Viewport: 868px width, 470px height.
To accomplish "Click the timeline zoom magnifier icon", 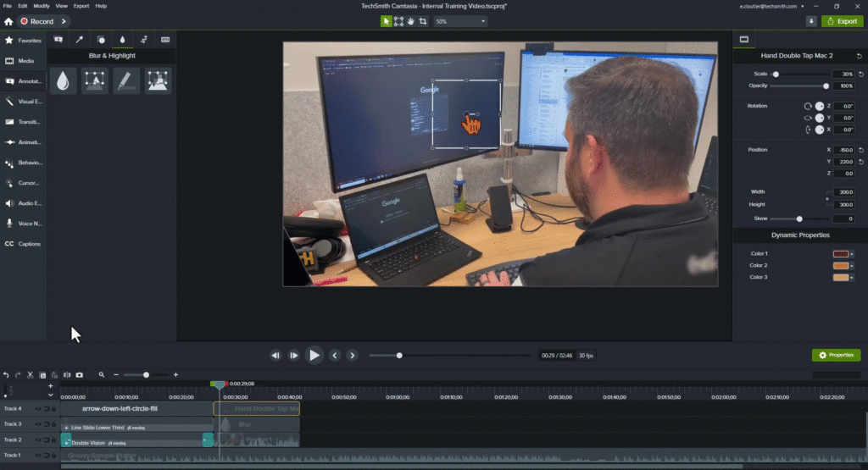I will [x=102, y=375].
